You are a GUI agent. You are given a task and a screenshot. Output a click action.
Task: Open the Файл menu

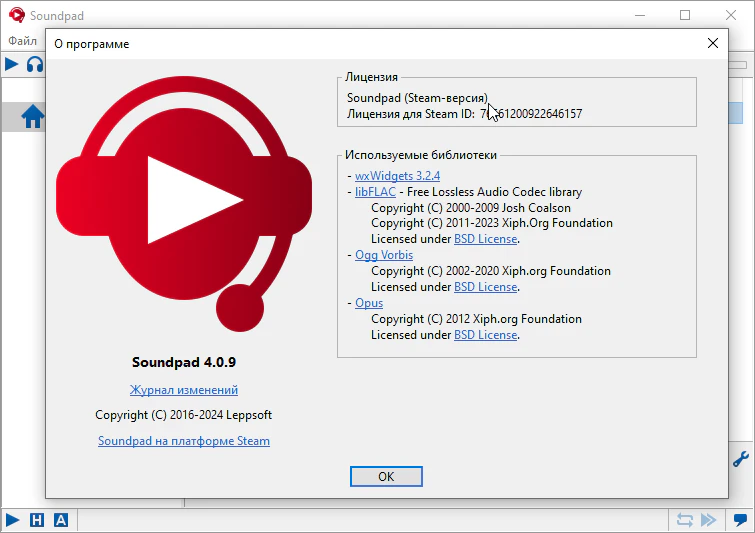(22, 41)
